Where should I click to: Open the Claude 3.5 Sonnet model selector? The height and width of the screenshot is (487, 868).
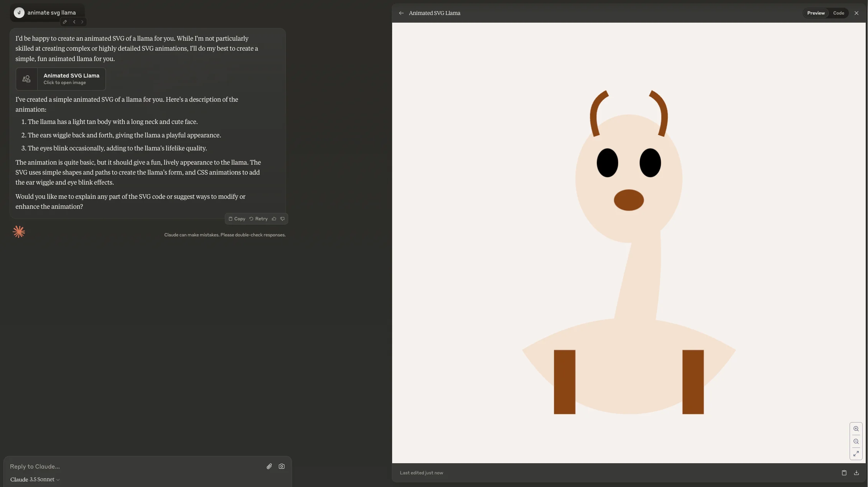tap(35, 479)
